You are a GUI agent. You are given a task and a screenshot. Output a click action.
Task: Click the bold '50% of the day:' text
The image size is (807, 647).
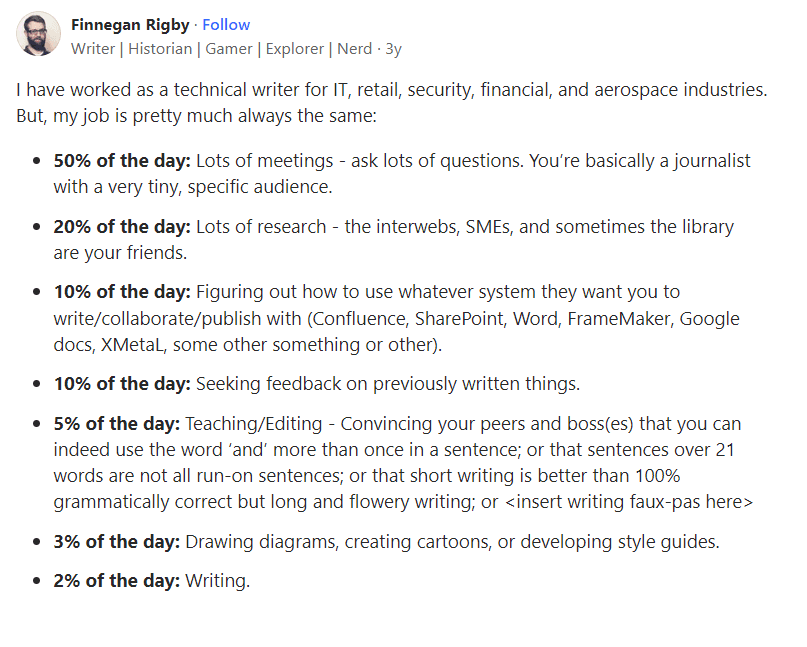coord(122,161)
